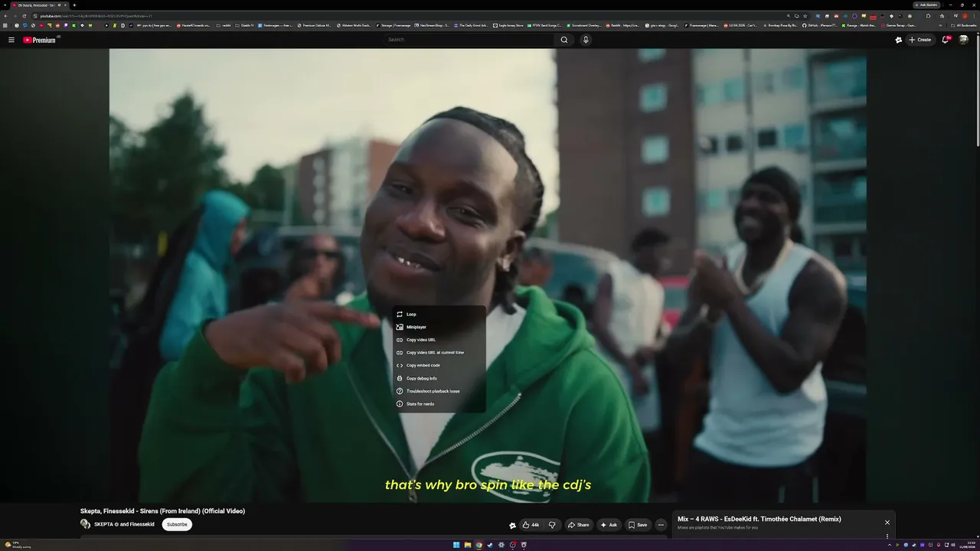This screenshot has width=980, height=551.
Task: Select Copy video URL at current time
Action: pyautogui.click(x=439, y=353)
